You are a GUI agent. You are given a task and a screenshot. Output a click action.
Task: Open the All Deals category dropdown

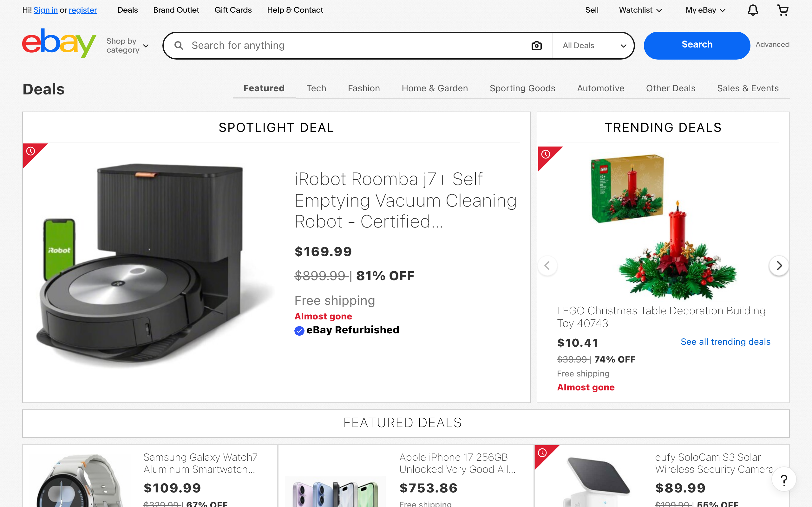click(593, 46)
